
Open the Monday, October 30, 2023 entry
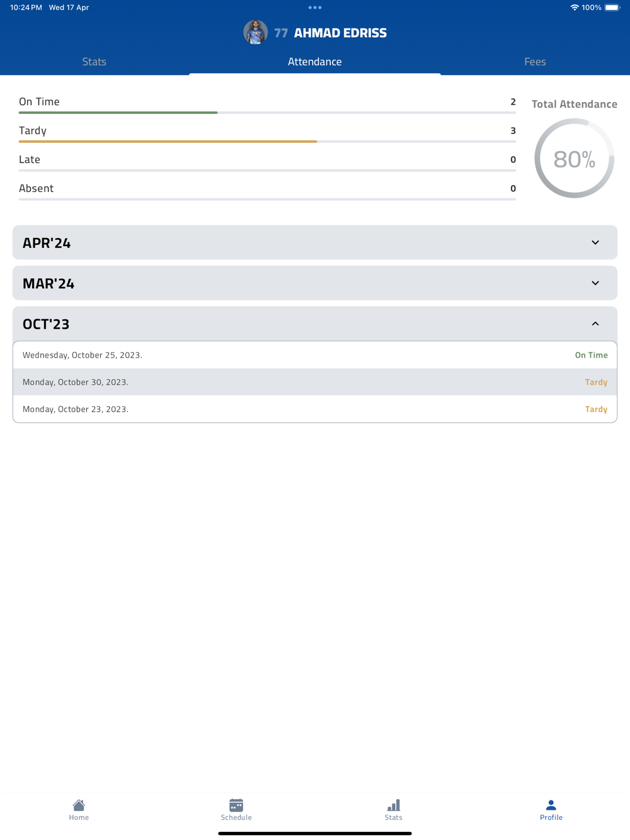coord(315,382)
